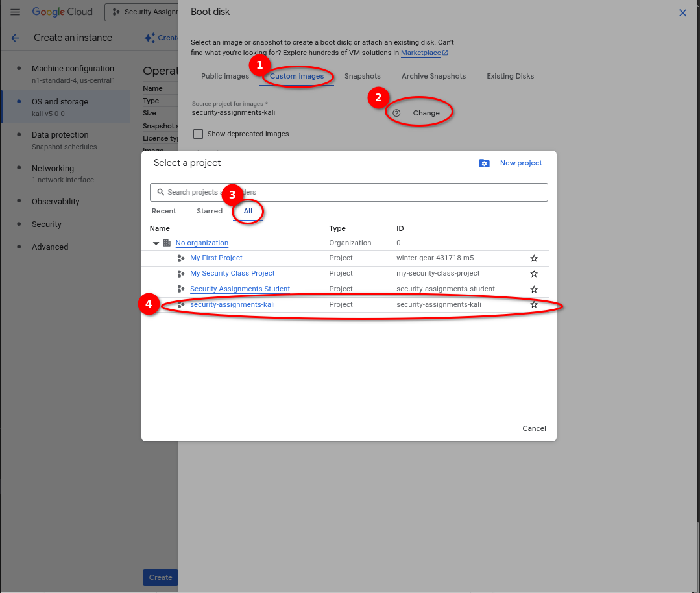Open the Existing Disks tab

click(x=511, y=77)
